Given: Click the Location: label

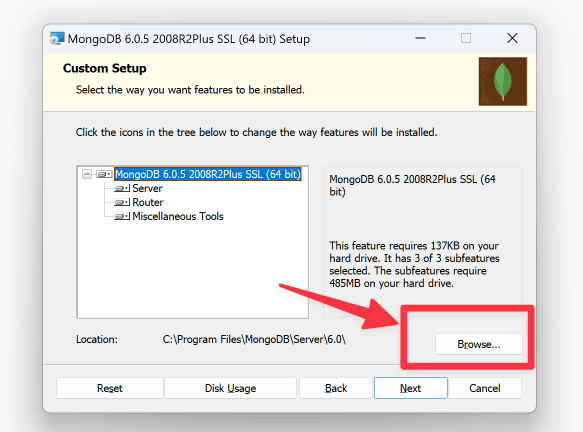Looking at the screenshot, I should pyautogui.click(x=97, y=339).
